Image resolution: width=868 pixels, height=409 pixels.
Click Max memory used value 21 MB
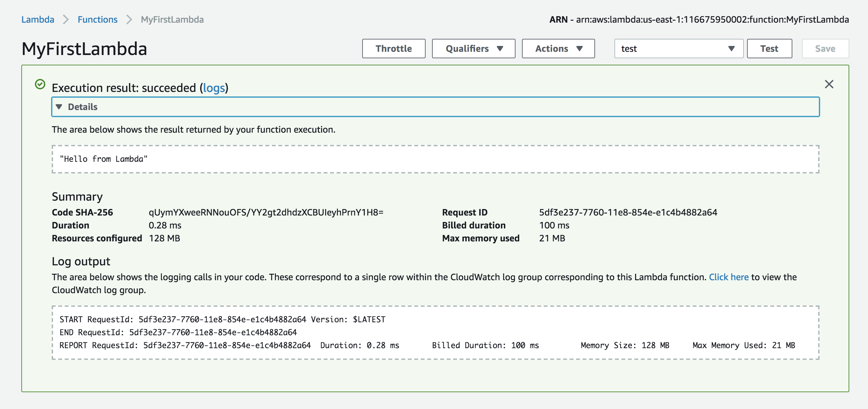(x=552, y=238)
